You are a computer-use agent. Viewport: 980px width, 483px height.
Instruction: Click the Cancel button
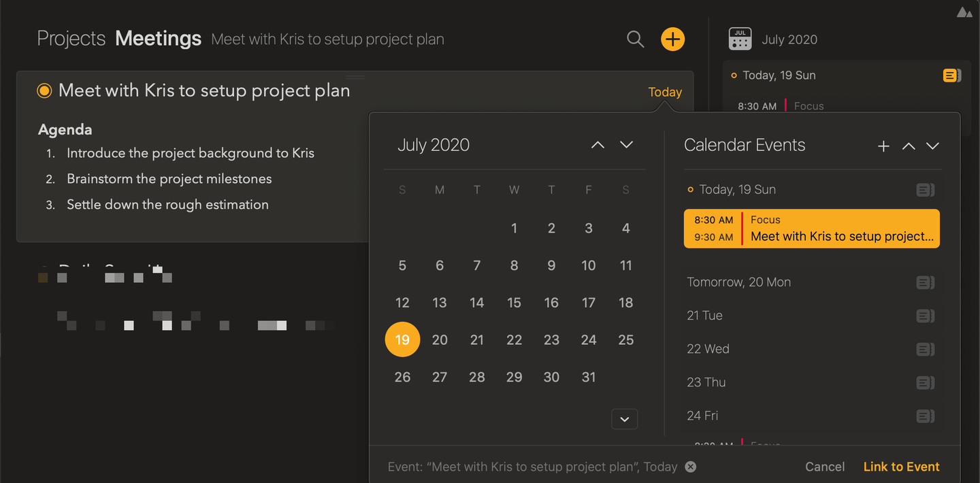[825, 467]
